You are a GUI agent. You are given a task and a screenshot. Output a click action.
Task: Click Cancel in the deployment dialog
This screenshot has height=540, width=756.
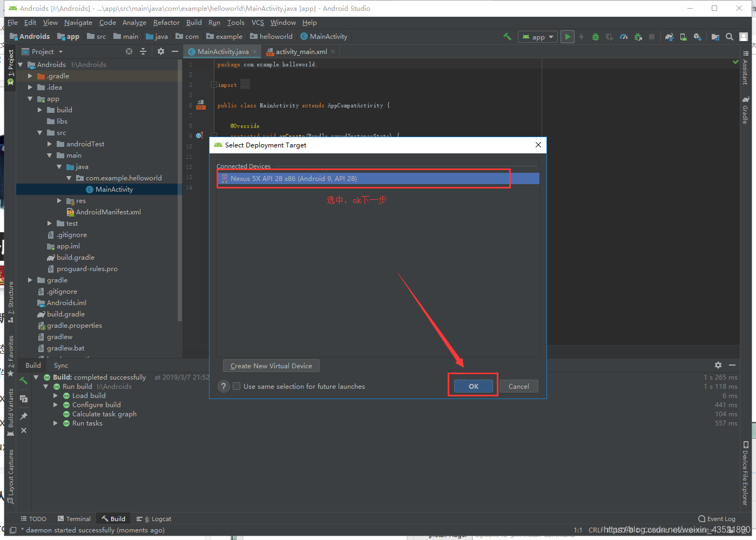pyautogui.click(x=519, y=386)
